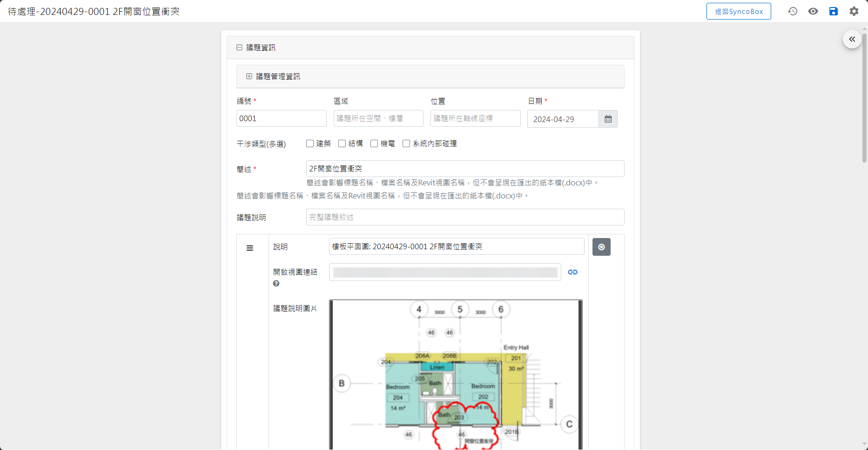The width and height of the screenshot is (868, 450).
Task: Check the 結構 checkbox
Action: point(342,143)
